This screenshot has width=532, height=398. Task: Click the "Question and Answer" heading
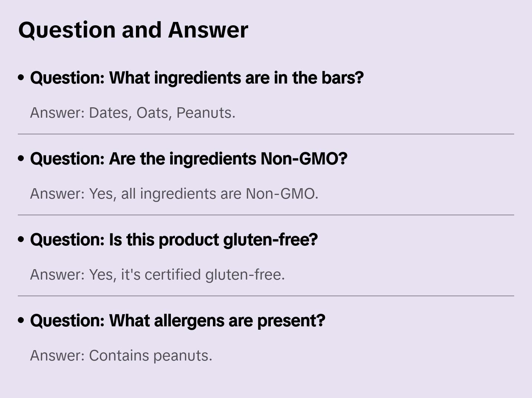133,30
